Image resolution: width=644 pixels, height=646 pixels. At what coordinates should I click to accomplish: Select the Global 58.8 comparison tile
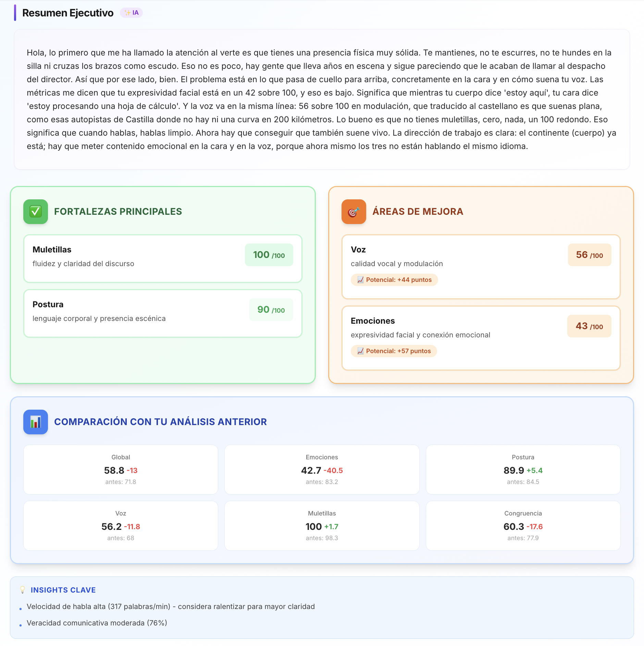(121, 470)
